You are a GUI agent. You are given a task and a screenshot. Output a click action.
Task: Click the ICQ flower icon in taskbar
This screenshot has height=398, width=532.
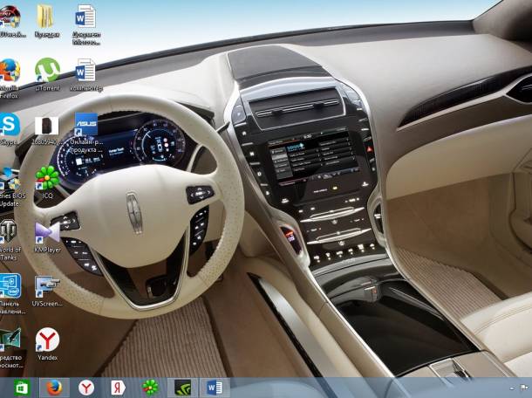point(150,387)
